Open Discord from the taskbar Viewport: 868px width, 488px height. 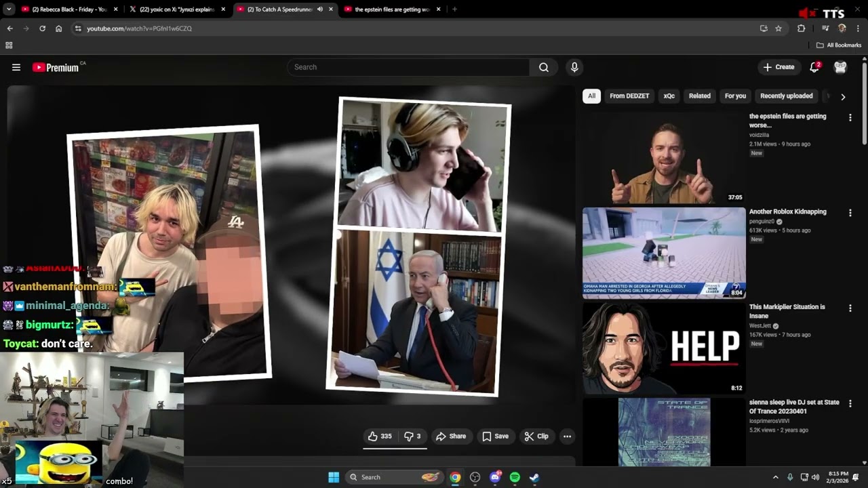pyautogui.click(x=495, y=477)
